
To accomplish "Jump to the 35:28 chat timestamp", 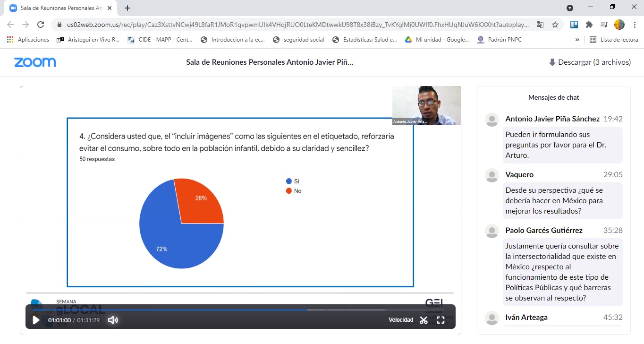I will [x=613, y=231].
